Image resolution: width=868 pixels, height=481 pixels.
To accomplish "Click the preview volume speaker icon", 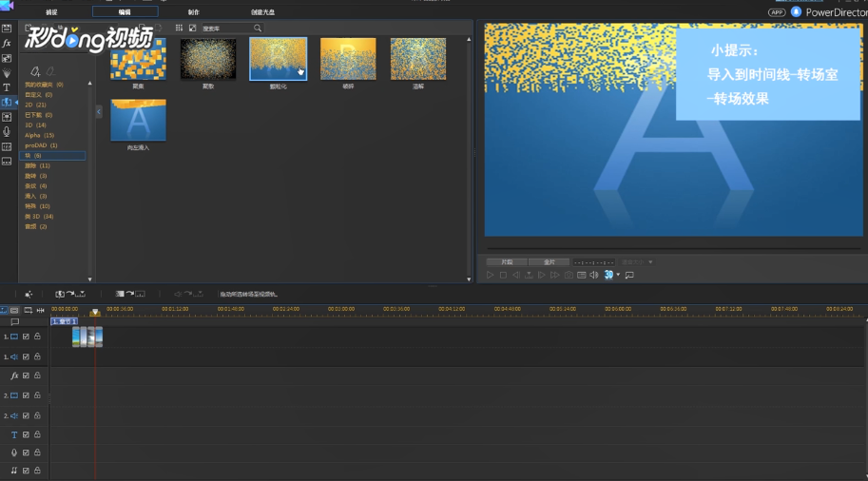I will 594,275.
